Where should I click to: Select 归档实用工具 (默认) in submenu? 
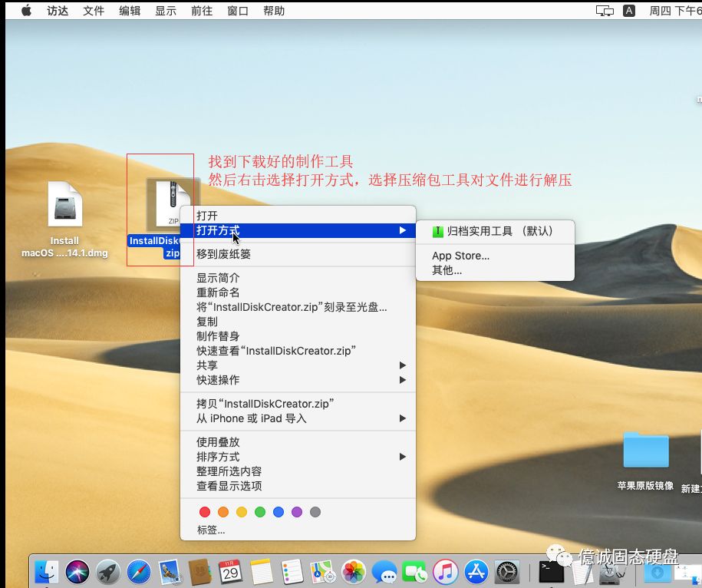coord(495,231)
